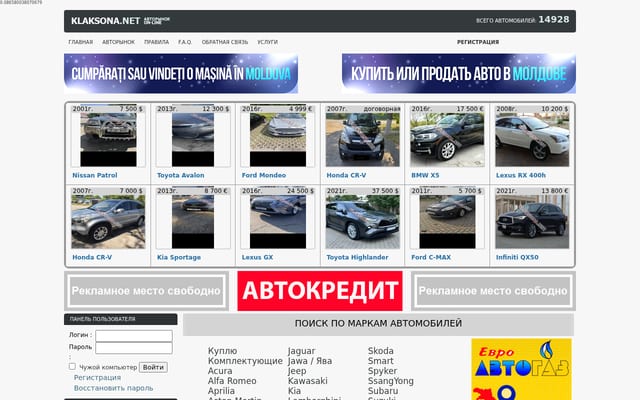
Task: Open the Евро АВТОГАЗ advertisement
Action: (x=522, y=369)
